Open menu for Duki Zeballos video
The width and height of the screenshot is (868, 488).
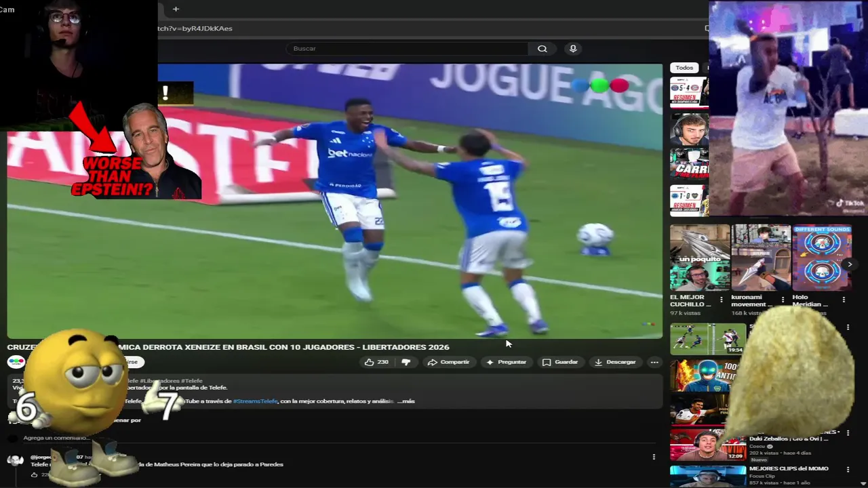point(847,433)
